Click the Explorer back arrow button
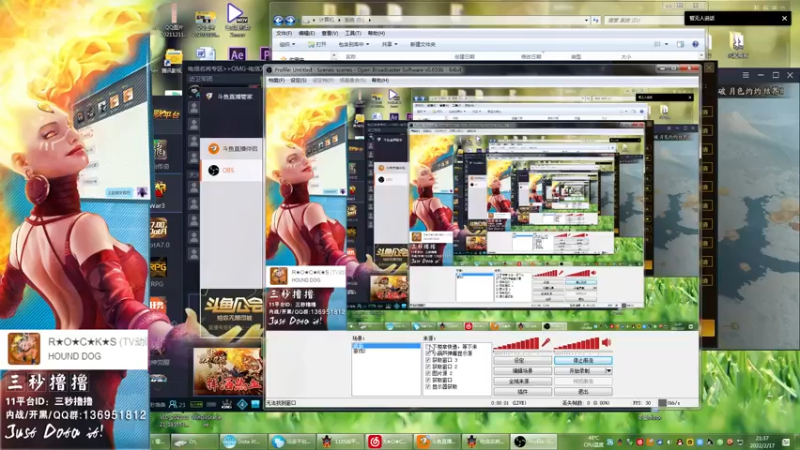Viewport: 800px width, 450px height. (279, 20)
